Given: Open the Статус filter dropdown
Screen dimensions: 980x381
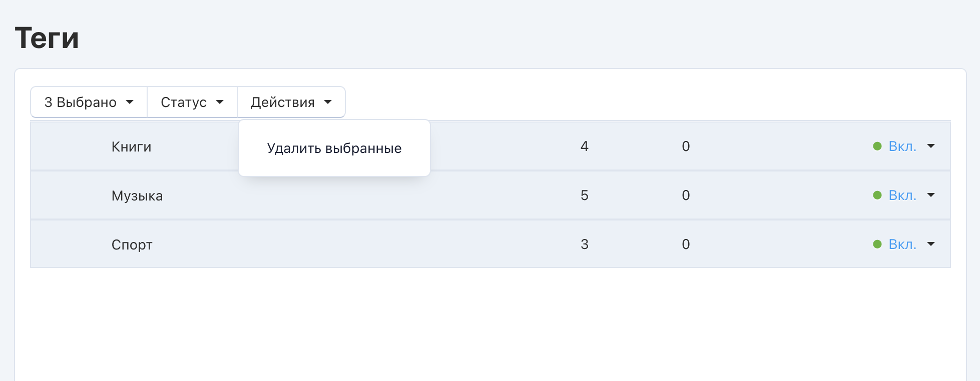Looking at the screenshot, I should [x=192, y=102].
